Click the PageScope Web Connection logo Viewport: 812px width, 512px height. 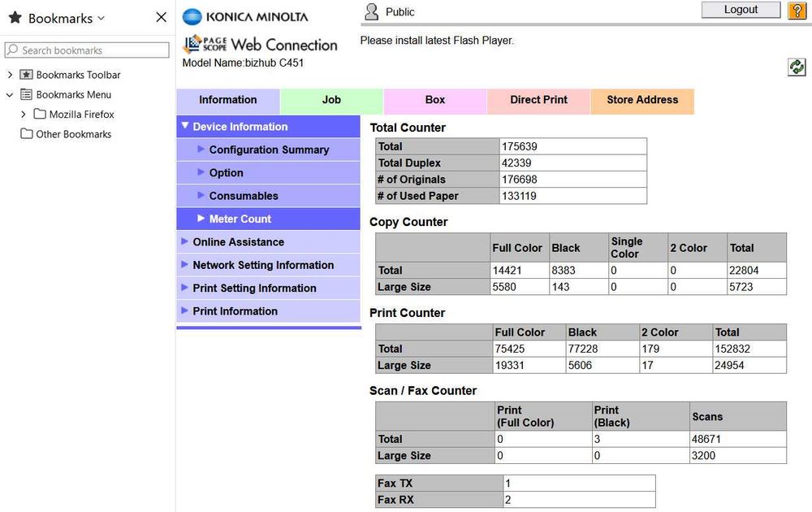click(260, 45)
